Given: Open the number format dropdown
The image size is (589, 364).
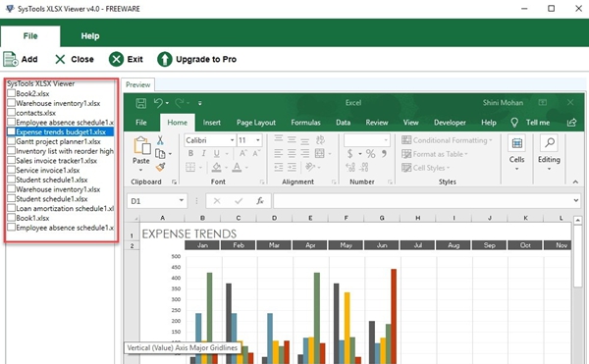Looking at the screenshot, I should coord(386,140).
